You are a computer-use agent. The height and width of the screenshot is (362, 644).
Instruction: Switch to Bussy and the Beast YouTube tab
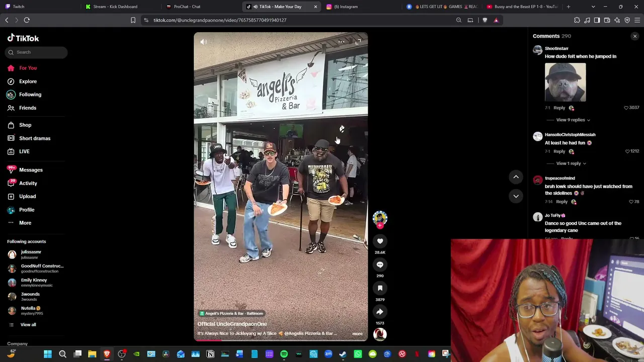tap(523, 7)
